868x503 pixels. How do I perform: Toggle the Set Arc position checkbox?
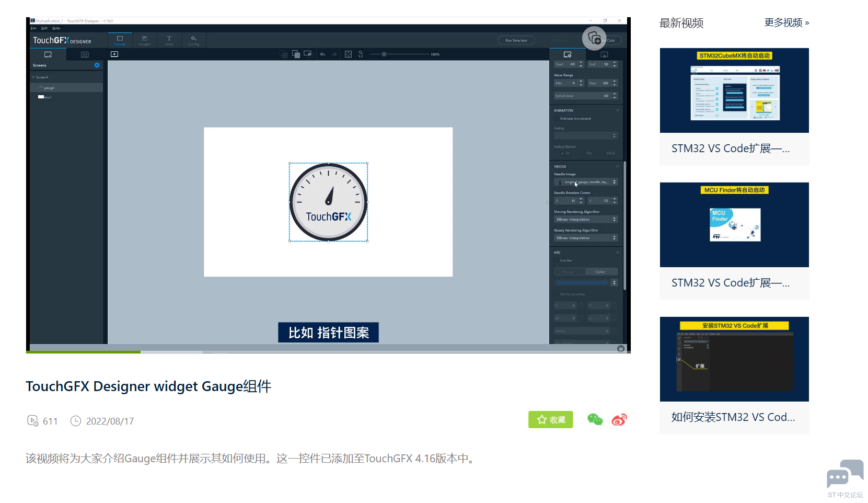coord(557,294)
